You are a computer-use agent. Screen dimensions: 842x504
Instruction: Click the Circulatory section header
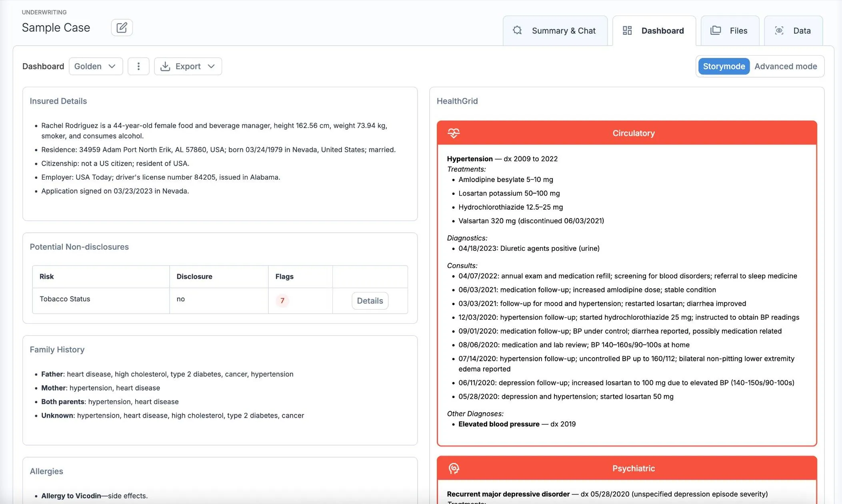click(x=627, y=133)
